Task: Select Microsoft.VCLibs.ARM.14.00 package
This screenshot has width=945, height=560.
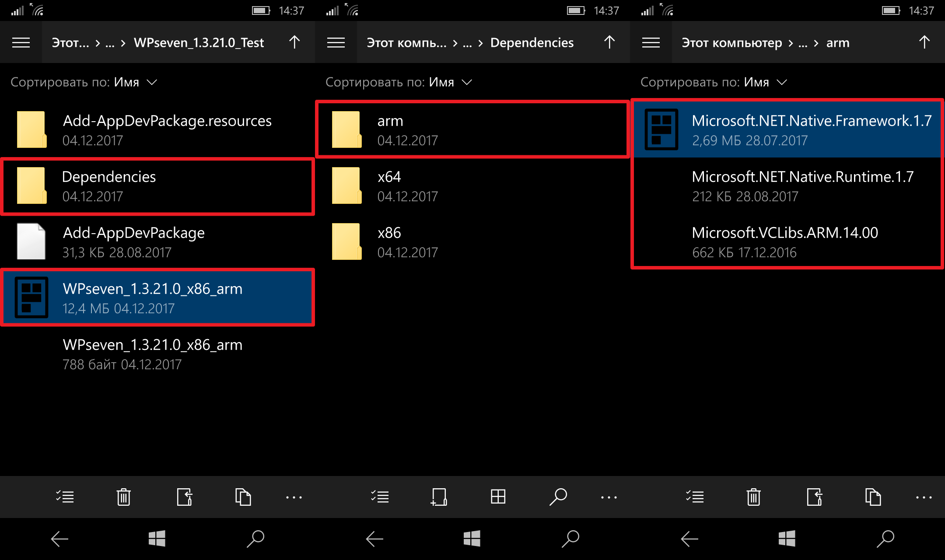Action: 787,242
